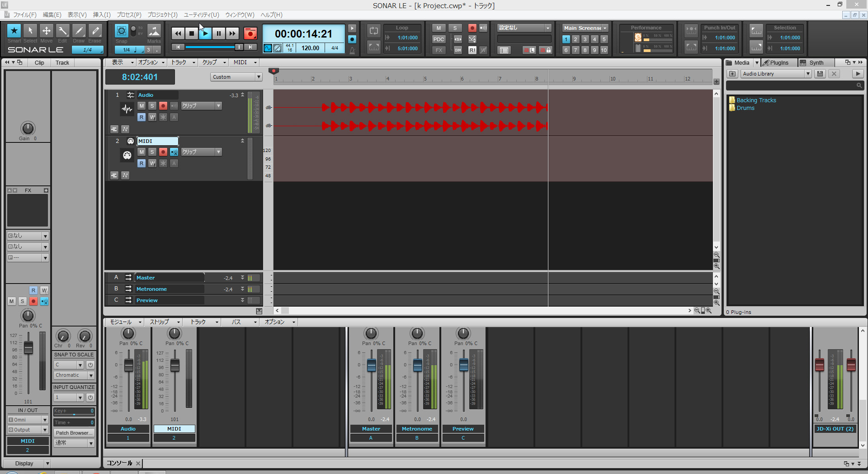The image size is (868, 474).
Task: Rewind the transport
Action: pyautogui.click(x=178, y=33)
